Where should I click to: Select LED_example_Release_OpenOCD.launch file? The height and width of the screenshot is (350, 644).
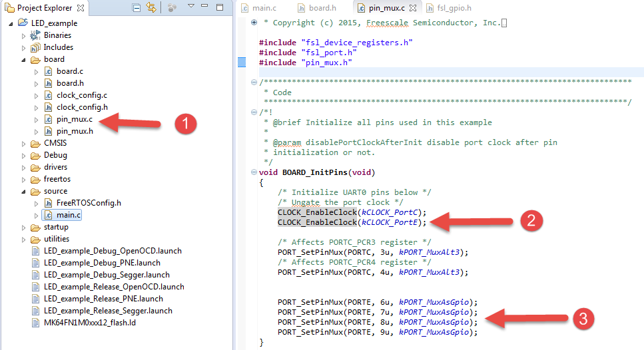pyautogui.click(x=114, y=287)
